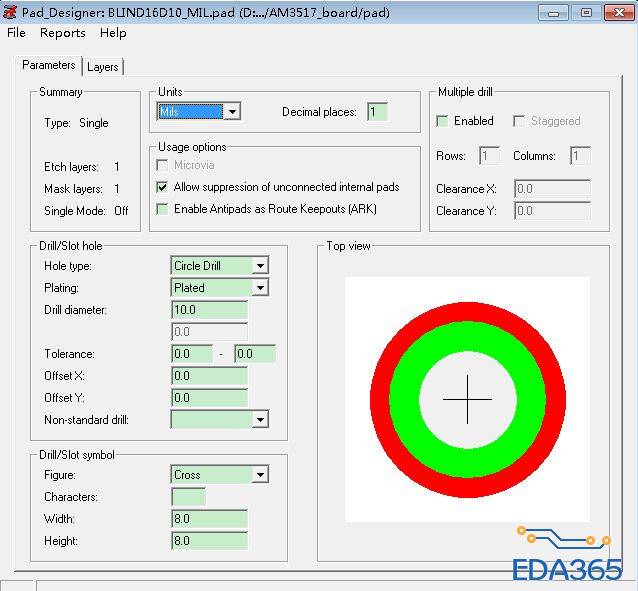Image resolution: width=638 pixels, height=591 pixels.
Task: Open the Hole type dropdown
Action: pos(220,266)
